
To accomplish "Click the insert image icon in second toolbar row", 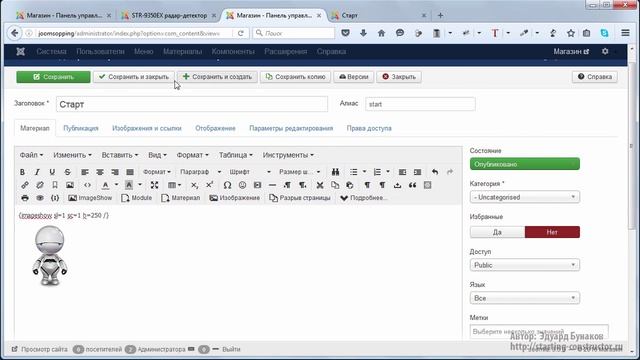I will click(x=70, y=185).
